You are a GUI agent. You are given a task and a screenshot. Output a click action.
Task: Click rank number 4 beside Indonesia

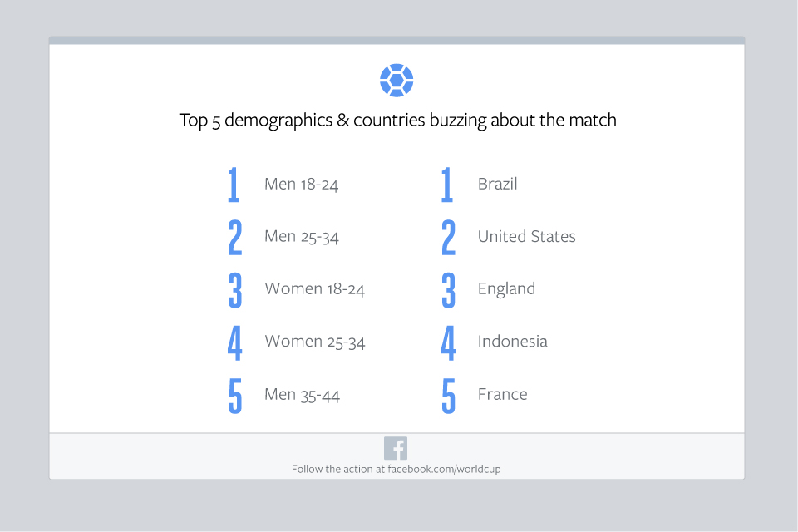click(448, 343)
